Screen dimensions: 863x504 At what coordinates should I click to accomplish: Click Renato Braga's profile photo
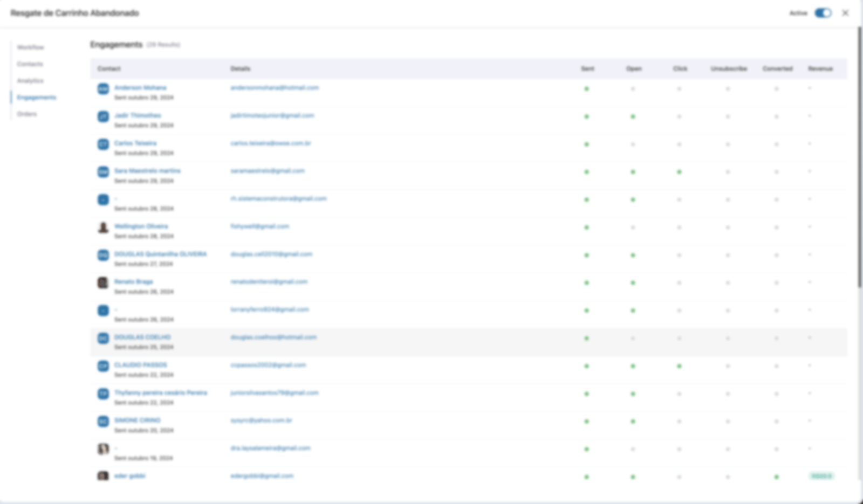pyautogui.click(x=103, y=283)
